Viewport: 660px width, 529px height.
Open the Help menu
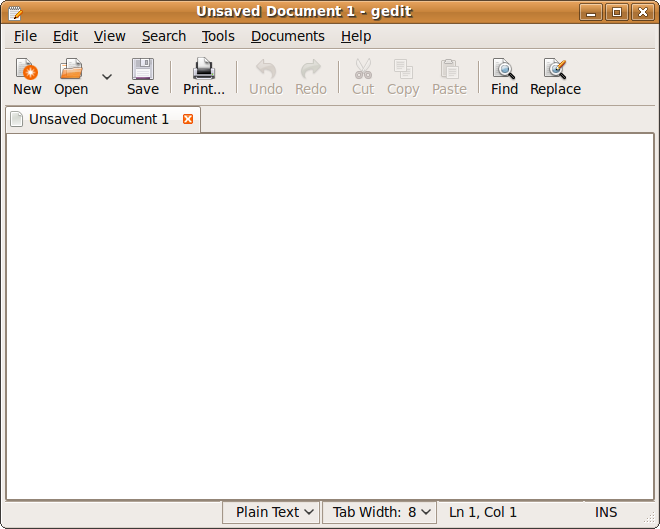point(355,36)
